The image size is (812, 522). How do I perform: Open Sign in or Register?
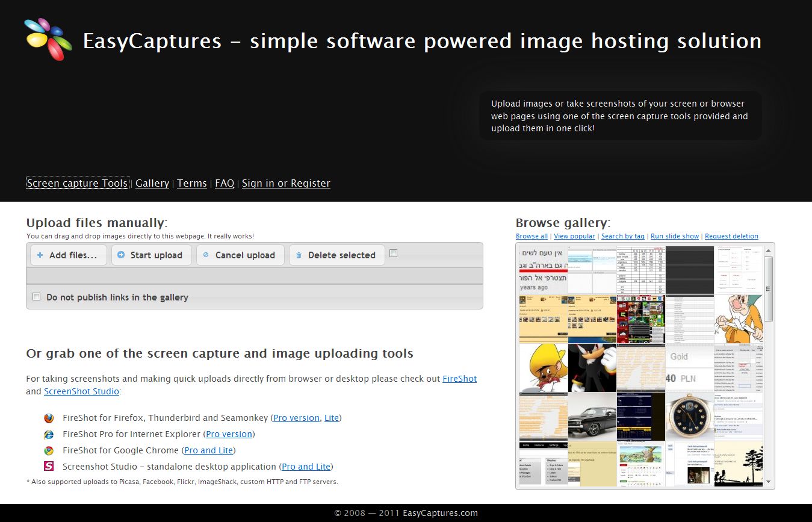point(286,183)
